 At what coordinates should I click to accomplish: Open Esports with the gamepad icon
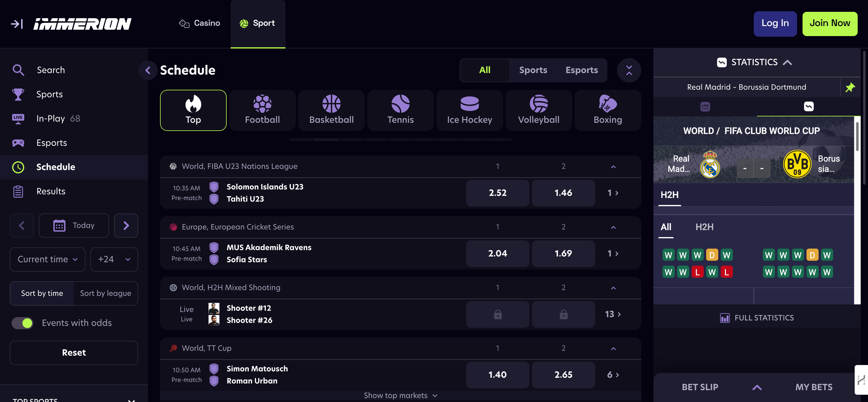pyautogui.click(x=74, y=142)
